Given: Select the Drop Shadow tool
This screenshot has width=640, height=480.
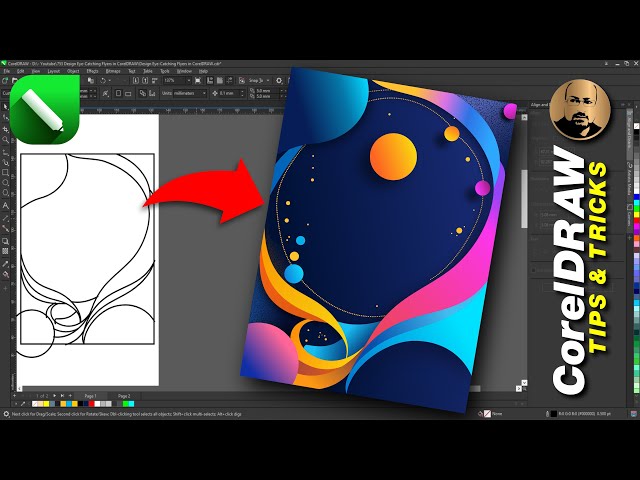Looking at the screenshot, I should 5,241.
